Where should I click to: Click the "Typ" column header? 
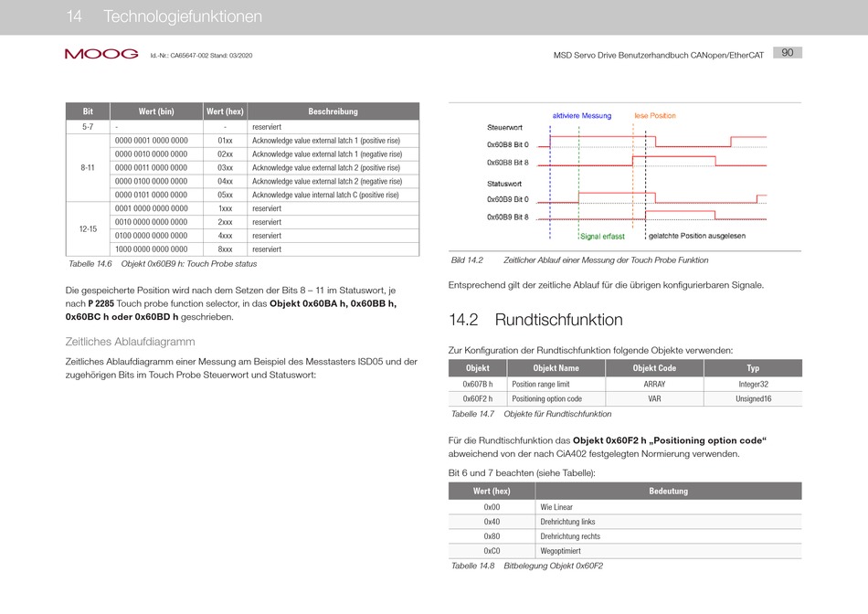pyautogui.click(x=753, y=368)
